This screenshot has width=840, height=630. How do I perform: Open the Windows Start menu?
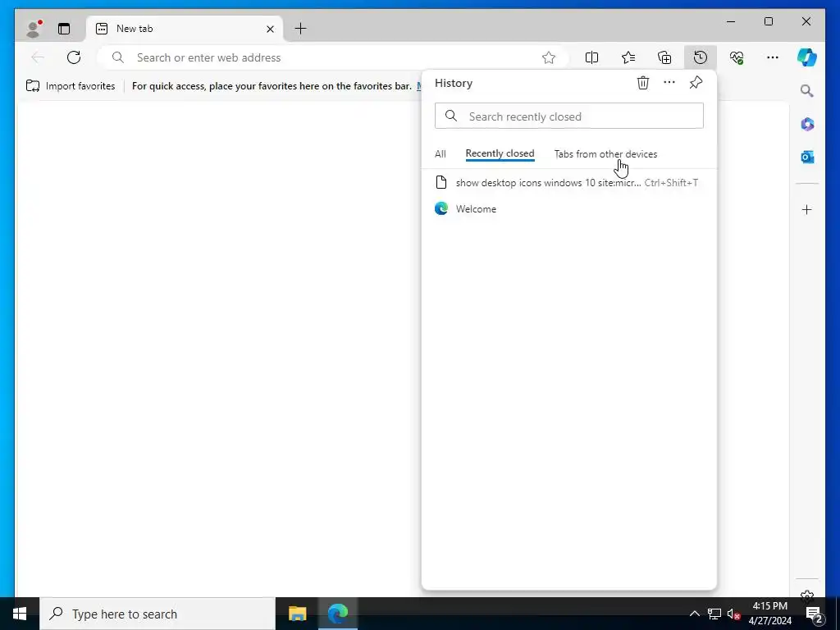pyautogui.click(x=20, y=614)
